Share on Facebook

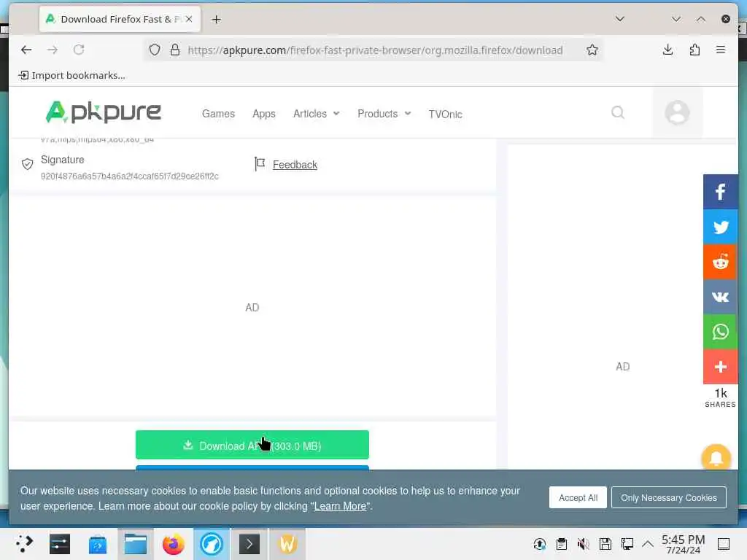(x=720, y=192)
